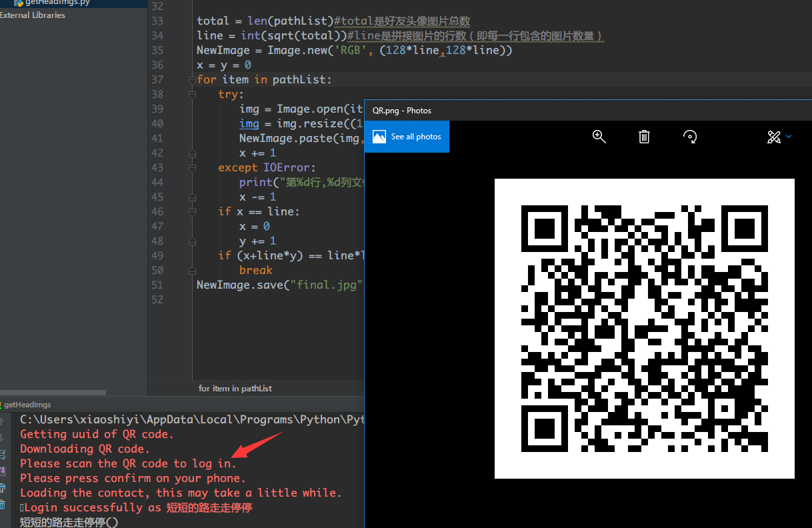Expand the Edit & Create dropdown chevron

(789, 137)
